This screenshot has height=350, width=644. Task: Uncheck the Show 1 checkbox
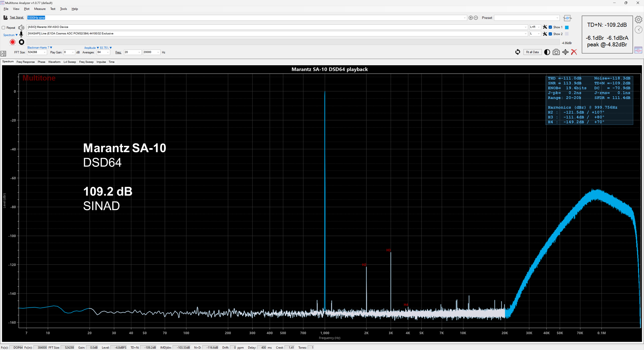(550, 27)
